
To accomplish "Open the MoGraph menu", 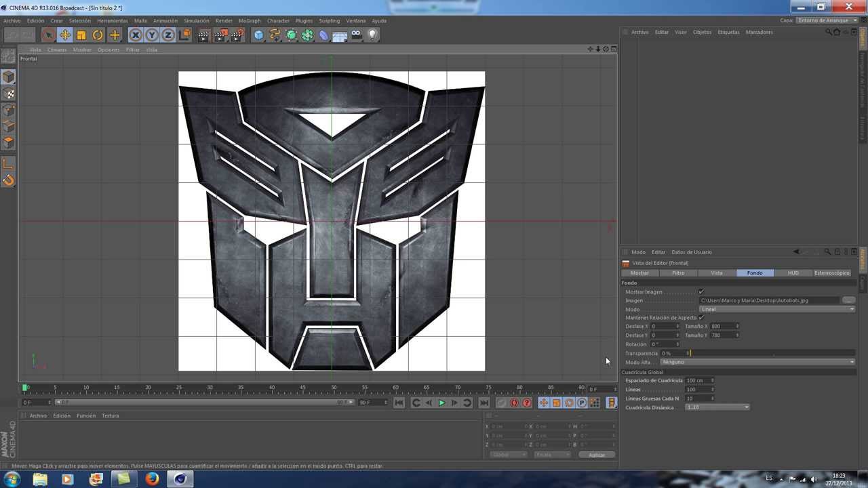I will tap(249, 21).
